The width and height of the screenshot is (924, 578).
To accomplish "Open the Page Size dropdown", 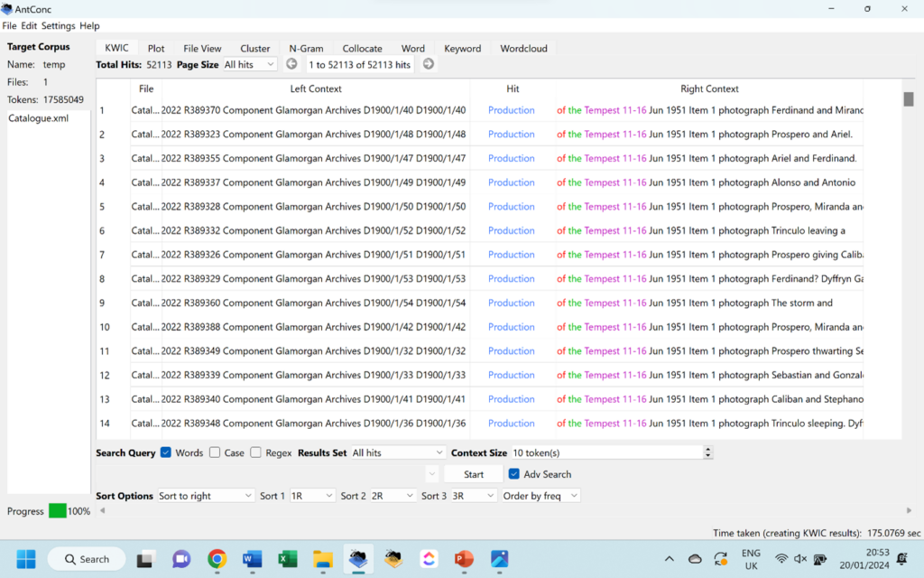I will [248, 63].
